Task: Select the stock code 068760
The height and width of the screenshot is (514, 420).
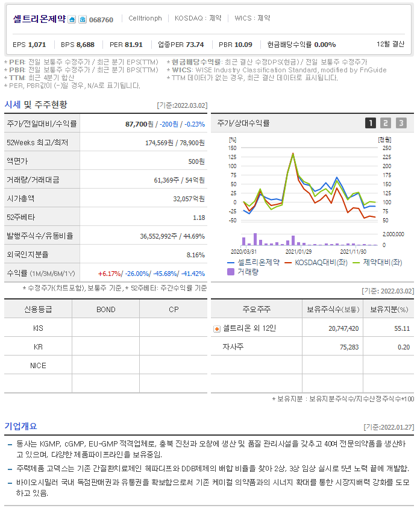Action: point(101,20)
